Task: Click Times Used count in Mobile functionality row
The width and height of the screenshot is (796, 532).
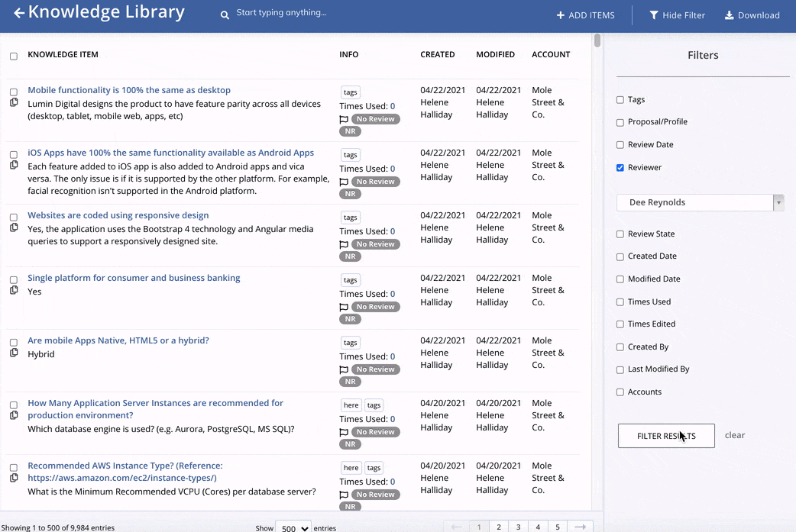Action: pyautogui.click(x=393, y=106)
